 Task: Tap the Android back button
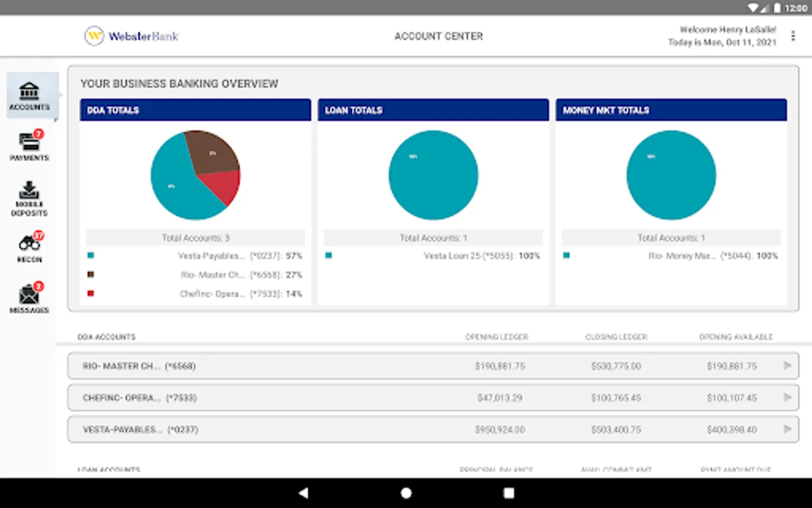coord(303,493)
